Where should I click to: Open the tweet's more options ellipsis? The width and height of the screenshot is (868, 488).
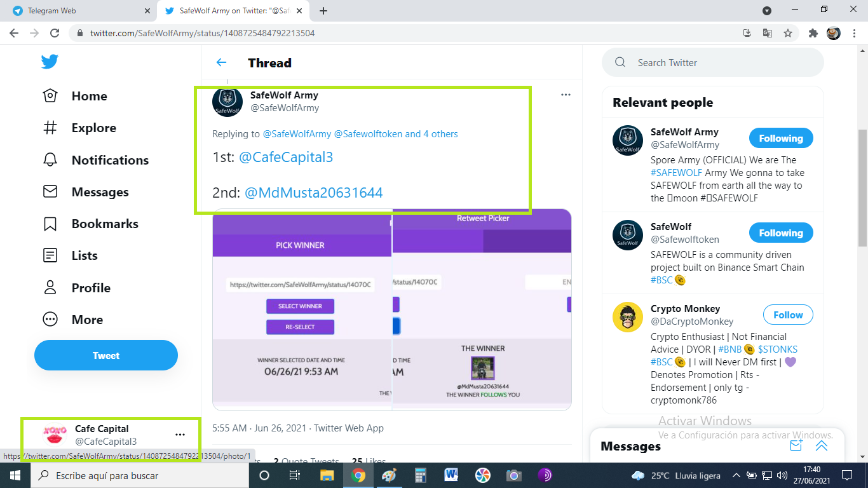(x=566, y=95)
